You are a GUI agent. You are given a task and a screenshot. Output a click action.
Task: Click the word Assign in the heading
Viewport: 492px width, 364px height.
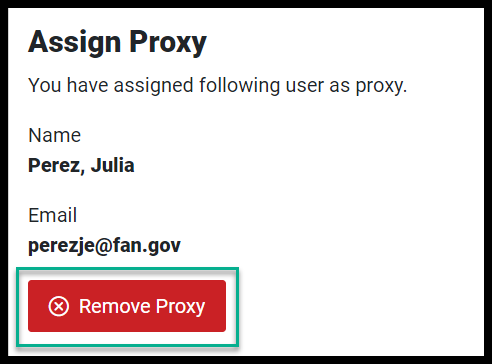75,42
